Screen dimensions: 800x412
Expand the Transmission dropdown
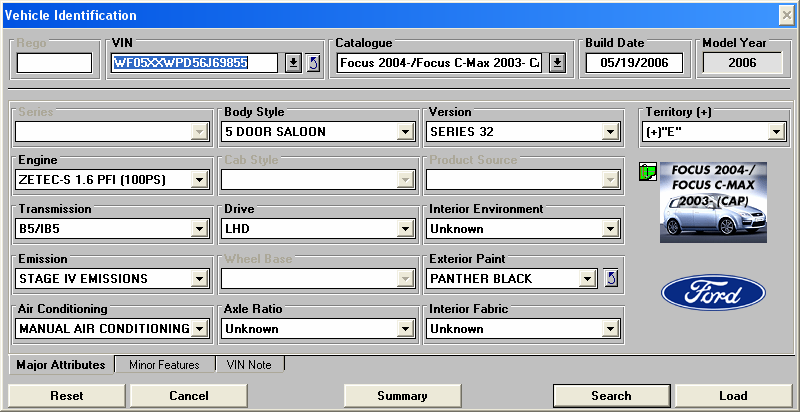199,229
